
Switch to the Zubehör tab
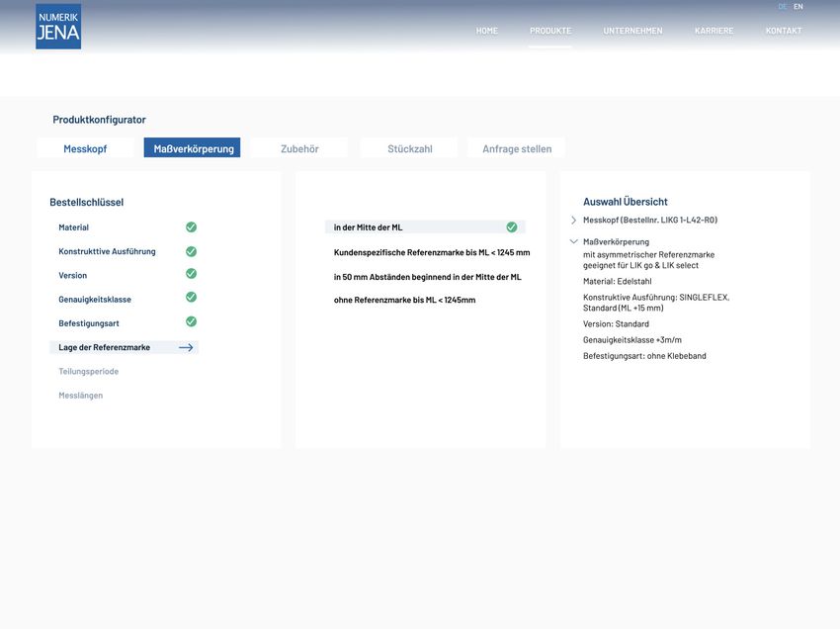pyautogui.click(x=299, y=148)
